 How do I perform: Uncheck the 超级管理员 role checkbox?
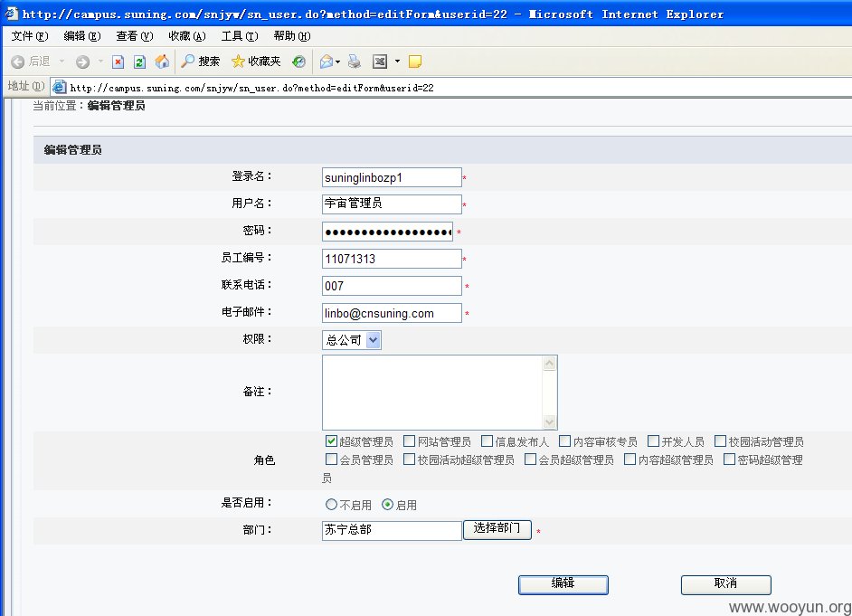[331, 441]
